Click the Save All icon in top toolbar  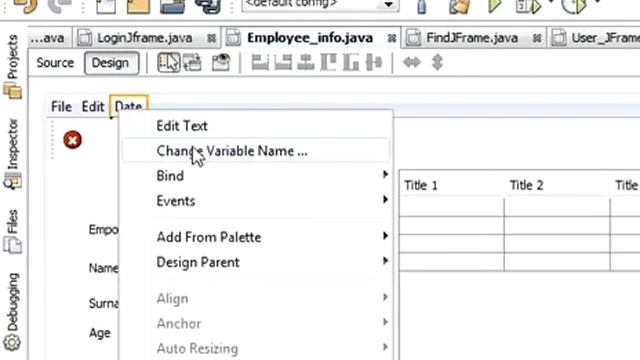point(207,7)
